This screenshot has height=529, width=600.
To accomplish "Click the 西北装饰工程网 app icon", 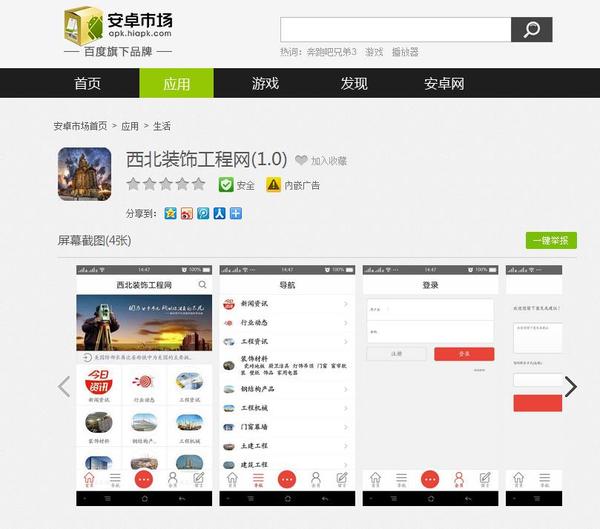I will (x=84, y=174).
